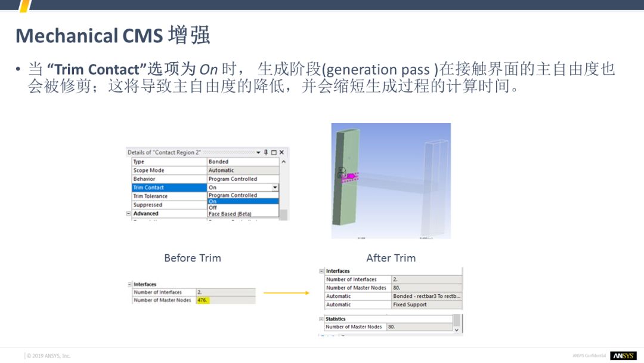Click the Automatic value of Scope Mode
The height and width of the screenshot is (363, 644).
pos(243,170)
